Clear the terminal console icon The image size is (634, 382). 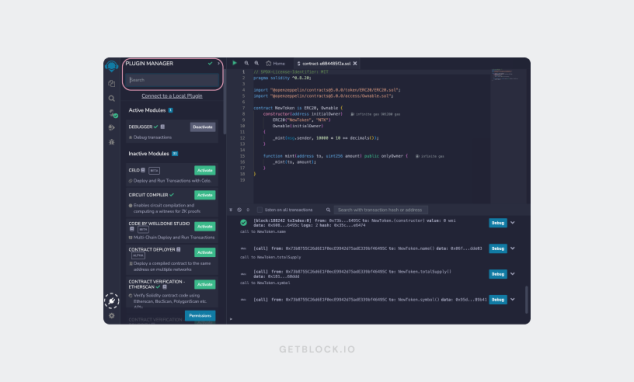[x=239, y=210]
